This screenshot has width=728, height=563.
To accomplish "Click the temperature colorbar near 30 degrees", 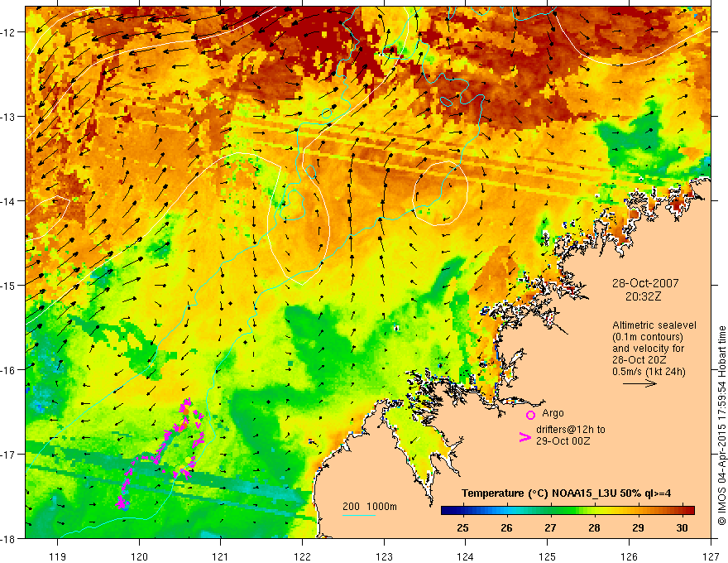I will (682, 510).
